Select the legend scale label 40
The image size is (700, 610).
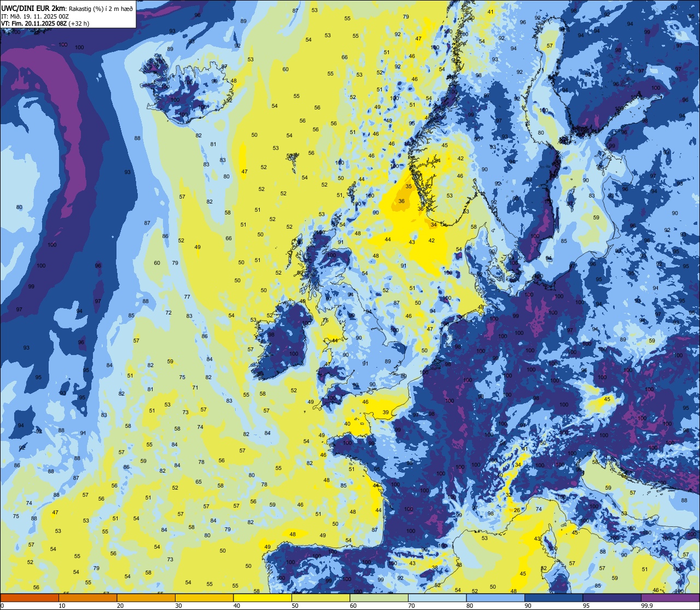coord(237,606)
